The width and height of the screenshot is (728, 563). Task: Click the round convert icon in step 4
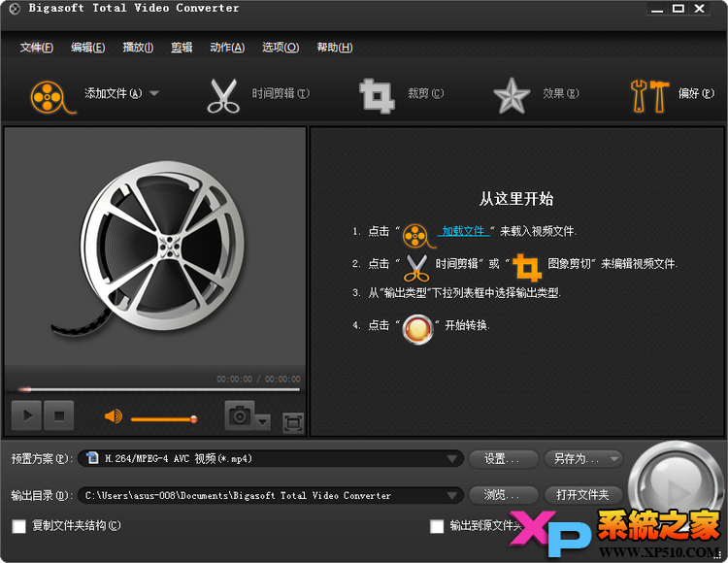(x=417, y=329)
